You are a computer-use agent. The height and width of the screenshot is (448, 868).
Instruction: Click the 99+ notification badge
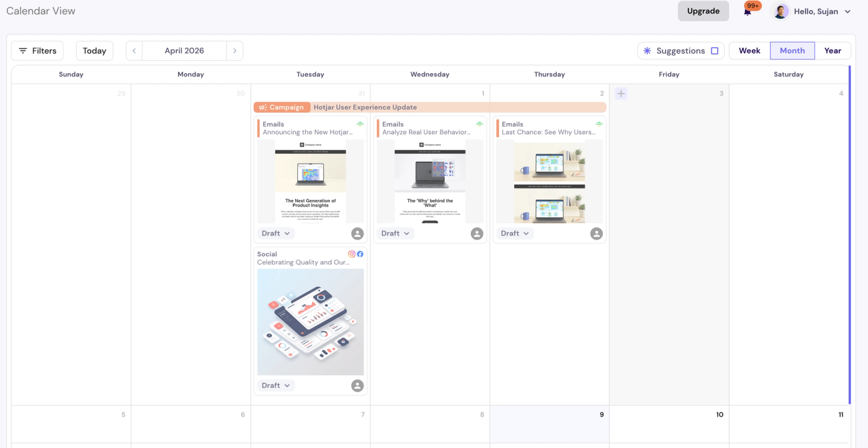(x=753, y=5)
